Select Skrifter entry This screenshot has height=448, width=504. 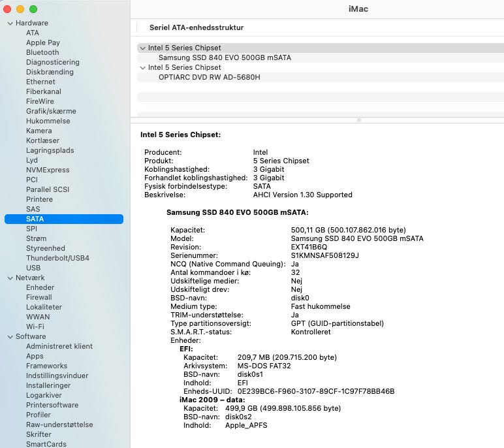39,435
